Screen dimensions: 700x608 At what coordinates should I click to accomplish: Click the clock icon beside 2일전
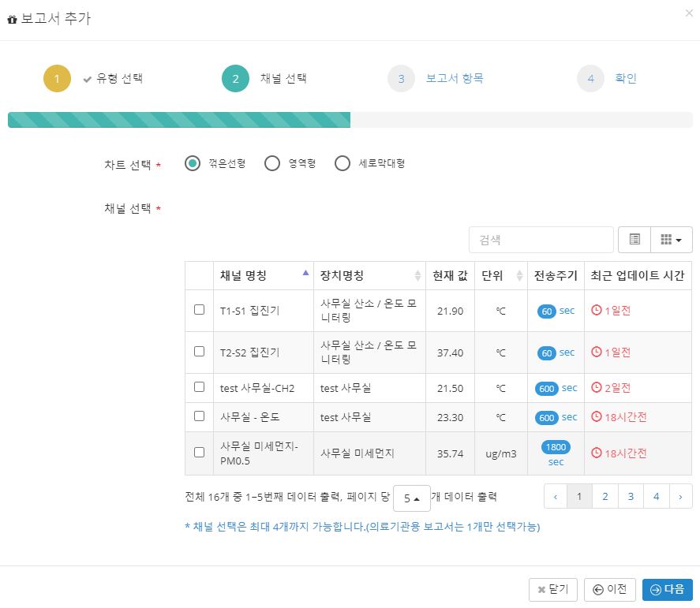(597, 387)
